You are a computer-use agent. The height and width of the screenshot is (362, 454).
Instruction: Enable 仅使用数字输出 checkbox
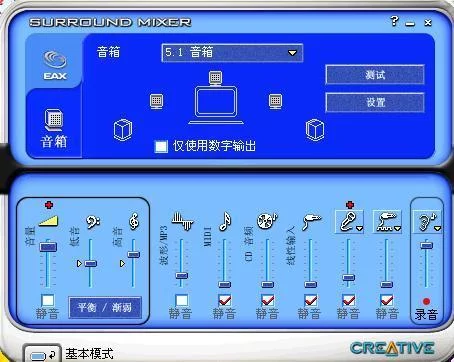pyautogui.click(x=161, y=146)
